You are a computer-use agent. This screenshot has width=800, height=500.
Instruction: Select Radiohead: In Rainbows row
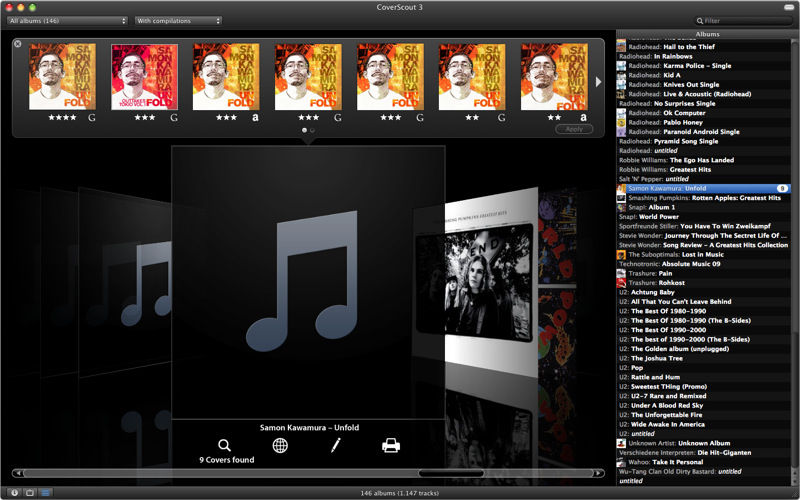tap(704, 56)
